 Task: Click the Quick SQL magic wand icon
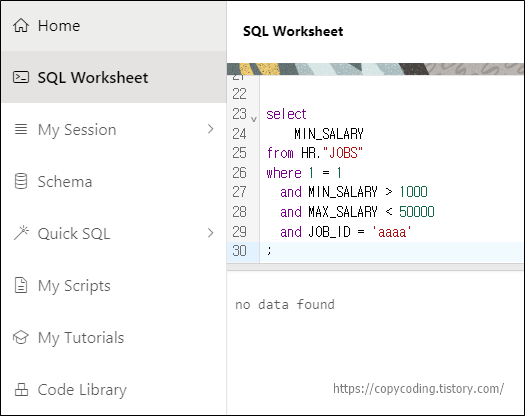21,233
